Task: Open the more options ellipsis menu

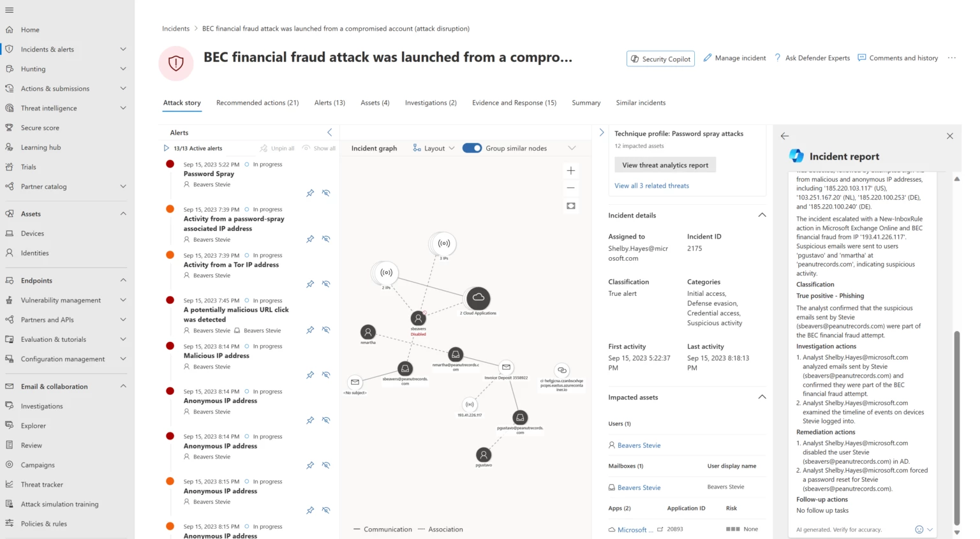Action: 952,58
